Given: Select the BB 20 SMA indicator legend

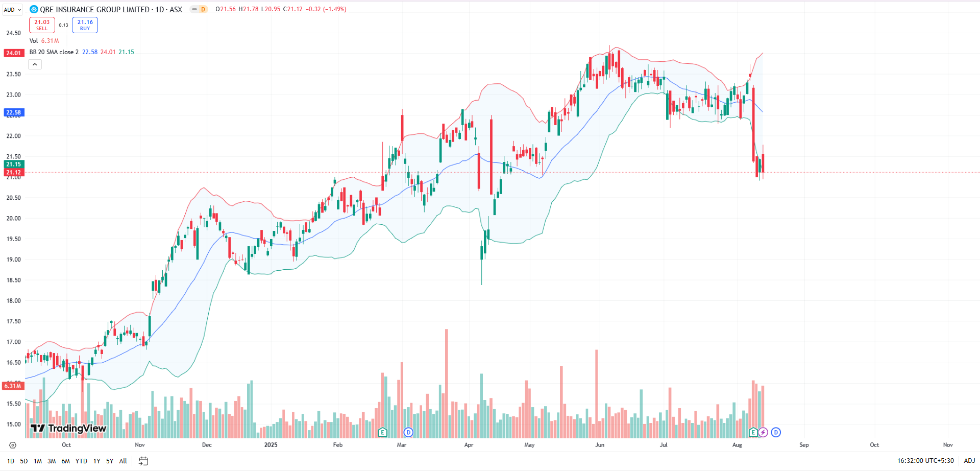Looking at the screenshot, I should pos(54,52).
